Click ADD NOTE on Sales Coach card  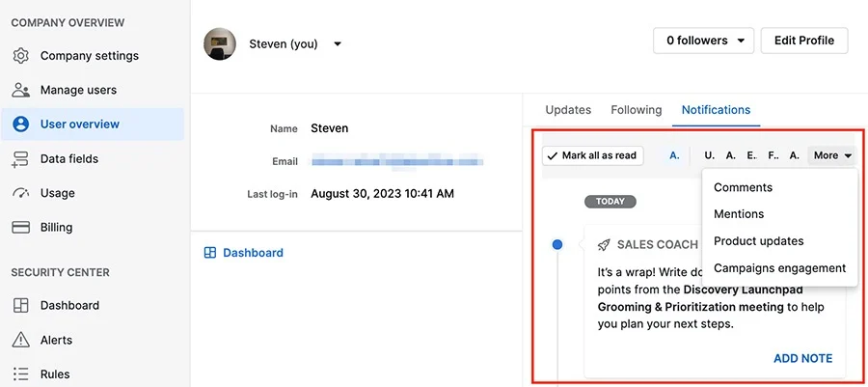802,358
